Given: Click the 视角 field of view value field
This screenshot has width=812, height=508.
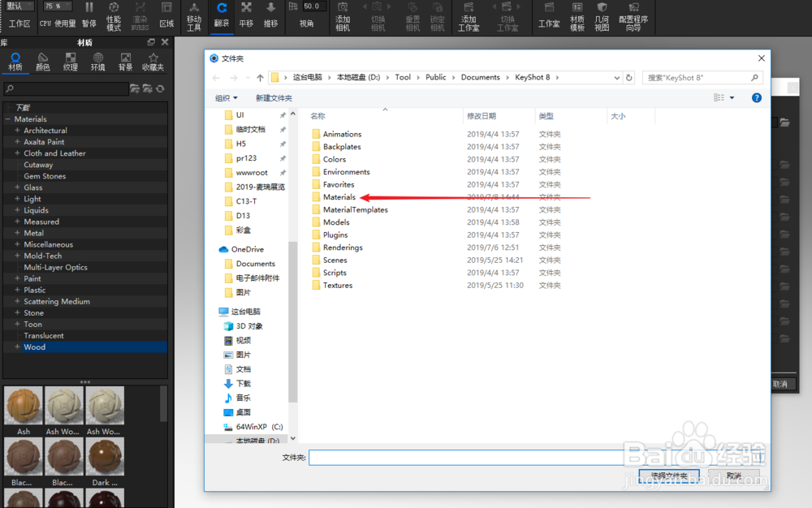Looking at the screenshot, I should [314, 6].
